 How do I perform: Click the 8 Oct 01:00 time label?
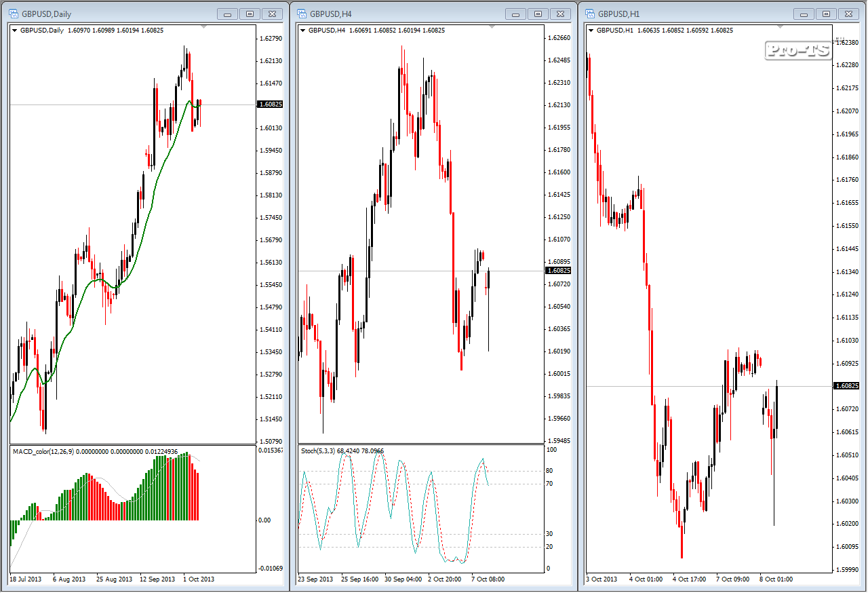[x=776, y=579]
